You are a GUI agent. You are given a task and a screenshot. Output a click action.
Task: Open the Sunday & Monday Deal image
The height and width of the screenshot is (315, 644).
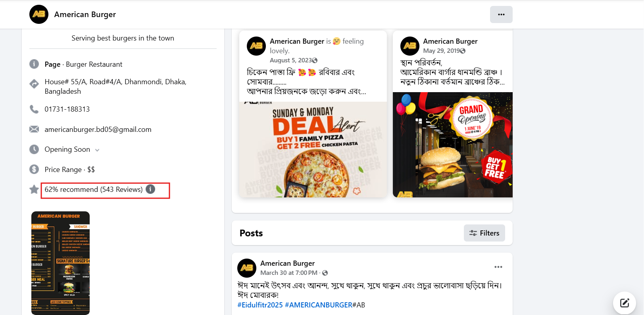coord(313,149)
